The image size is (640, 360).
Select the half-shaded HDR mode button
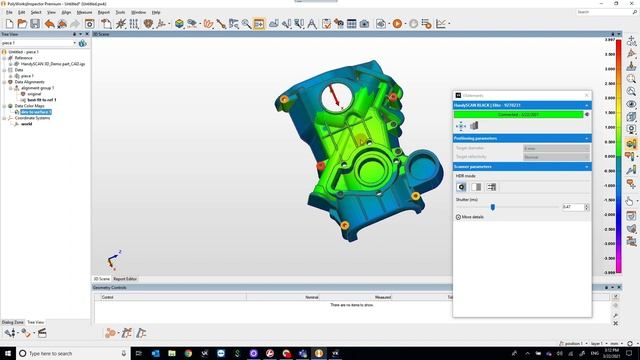point(476,187)
